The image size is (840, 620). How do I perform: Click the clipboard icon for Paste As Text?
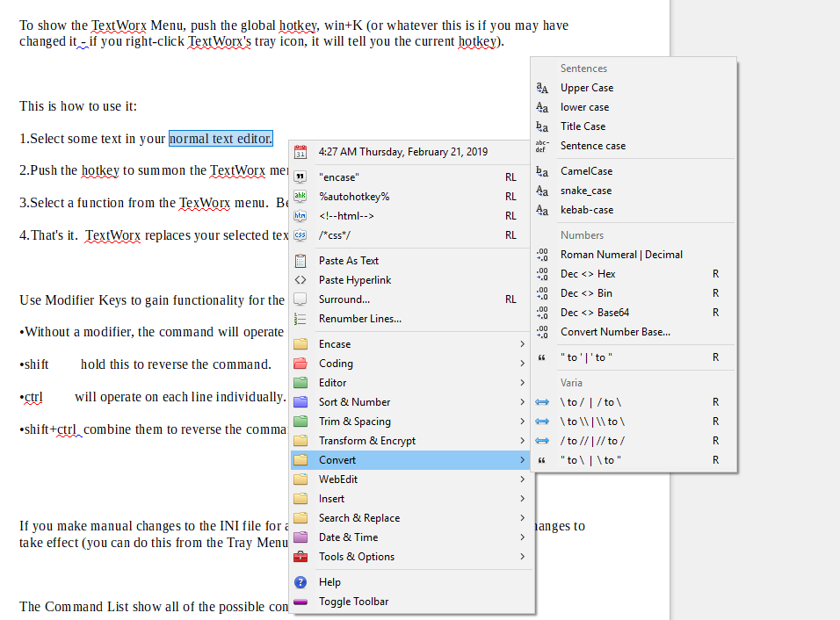pyautogui.click(x=301, y=261)
